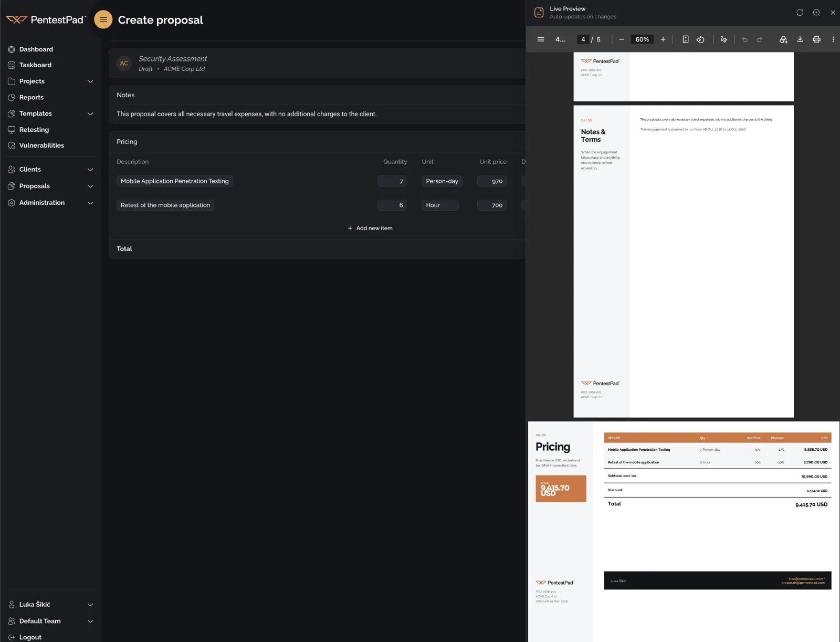Click the undo arrow in PDF toolbar
The width and height of the screenshot is (840, 642).
(x=744, y=39)
